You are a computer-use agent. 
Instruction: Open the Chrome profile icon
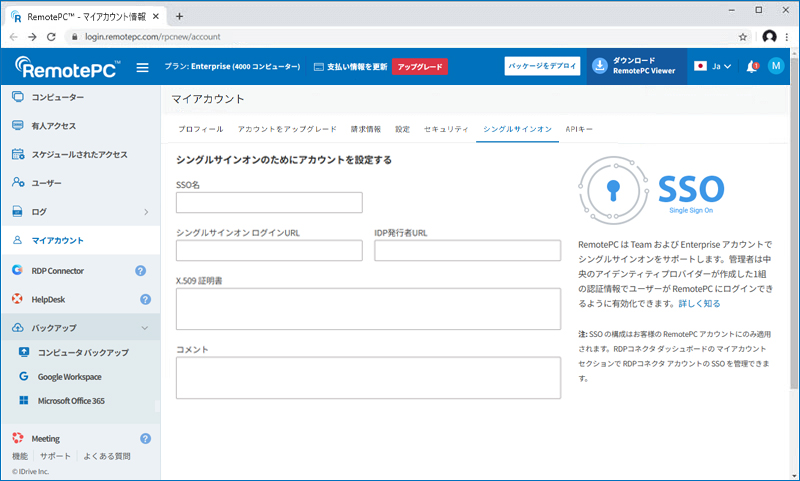(769, 37)
